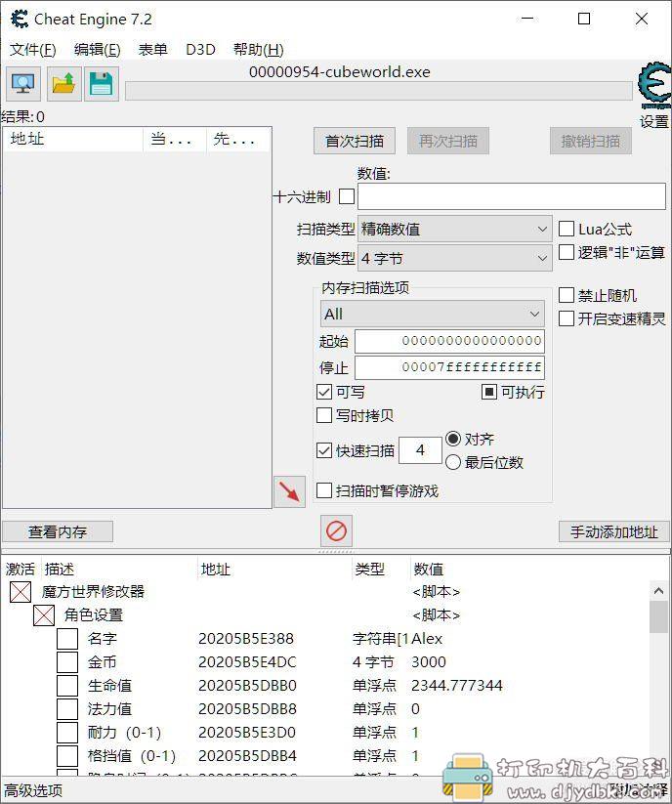
Task: Activate the 金币 entry checkbox
Action: 67,662
